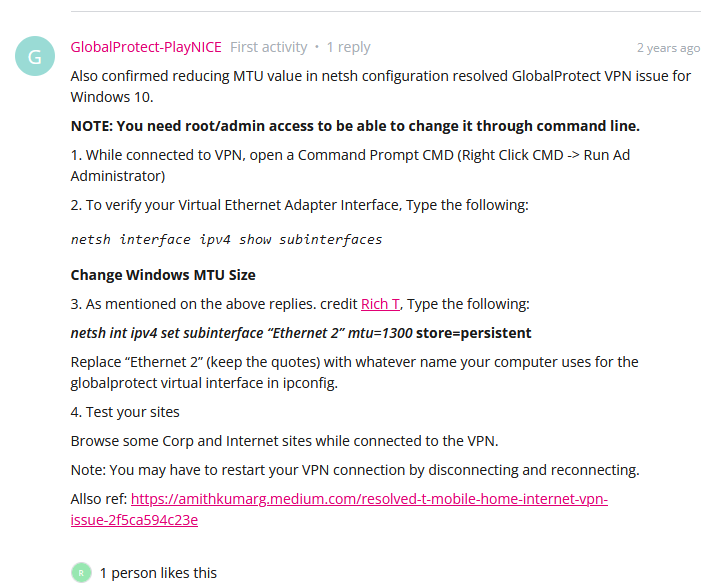Click the "2 years ago" timestamp

(x=669, y=48)
